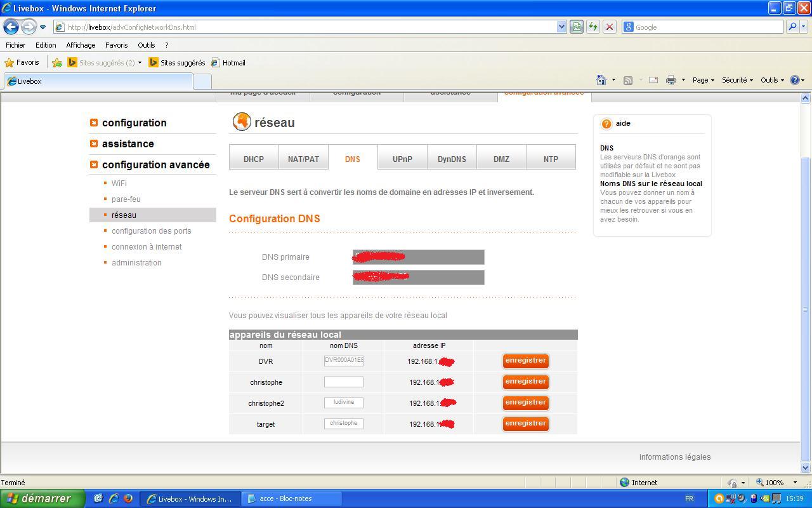Image resolution: width=812 pixels, height=508 pixels.
Task: Open the administration page link
Action: click(x=136, y=262)
